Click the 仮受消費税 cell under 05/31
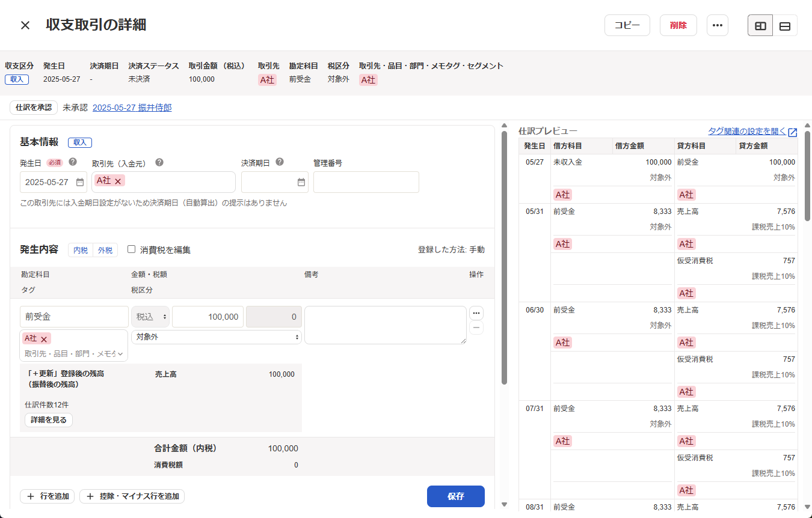 pyautogui.click(x=695, y=261)
